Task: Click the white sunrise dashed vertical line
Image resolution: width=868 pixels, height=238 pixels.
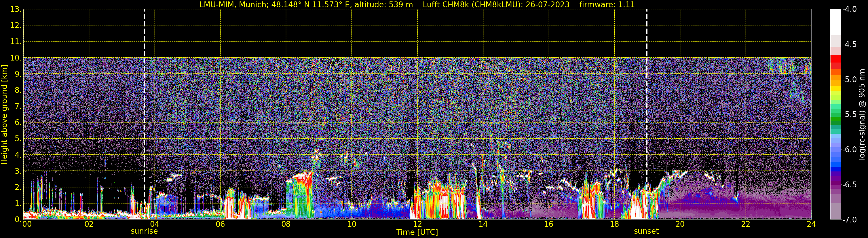Action: (x=144, y=114)
